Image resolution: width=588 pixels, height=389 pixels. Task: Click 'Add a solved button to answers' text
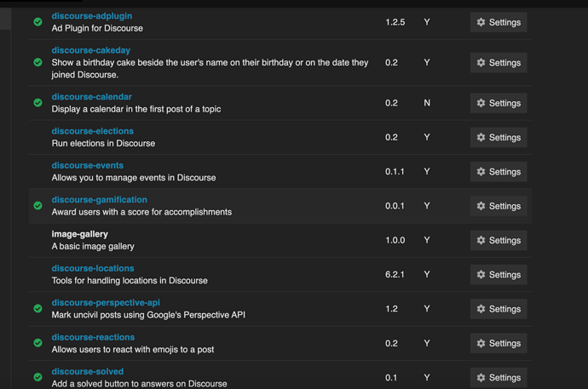point(139,383)
